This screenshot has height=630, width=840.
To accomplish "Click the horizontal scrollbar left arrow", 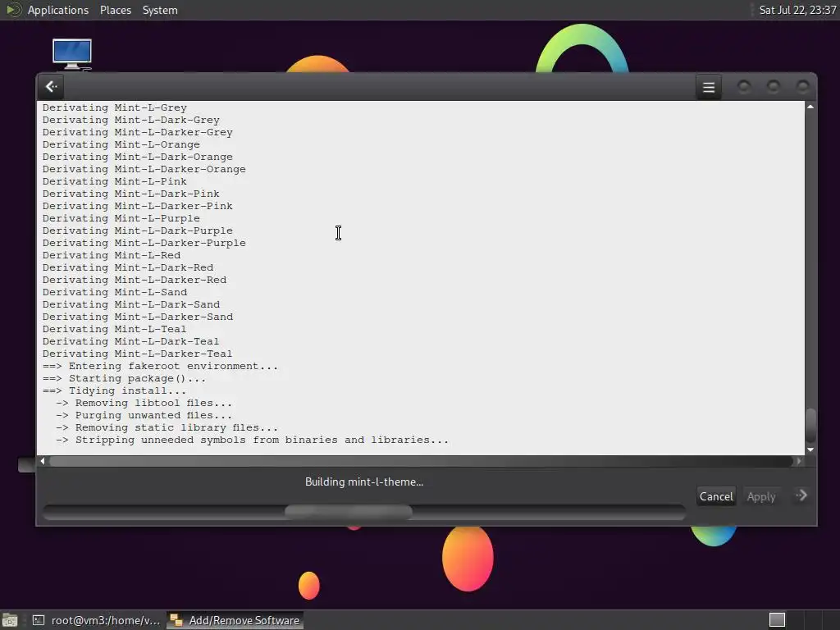I will (43, 461).
